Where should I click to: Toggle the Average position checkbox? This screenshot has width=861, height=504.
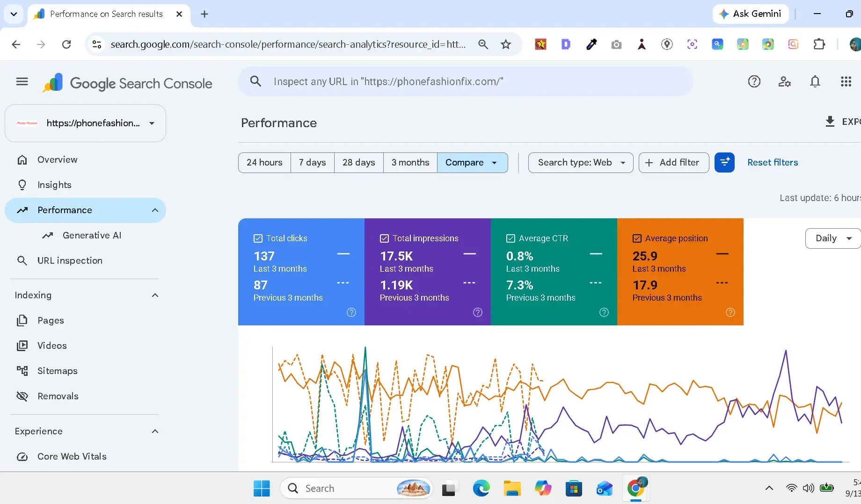pos(637,238)
